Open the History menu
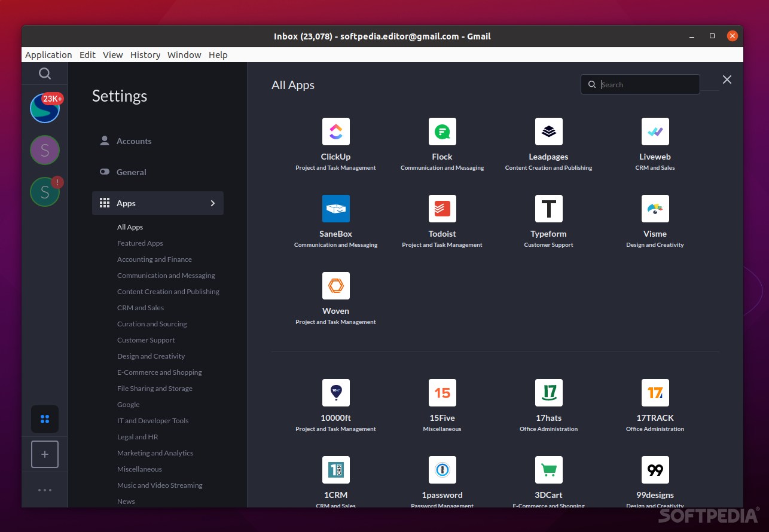 pyautogui.click(x=145, y=55)
